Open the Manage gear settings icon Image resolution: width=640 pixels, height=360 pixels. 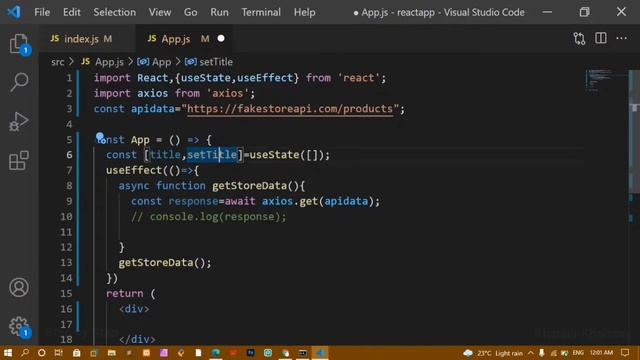pyautogui.click(x=19, y=326)
